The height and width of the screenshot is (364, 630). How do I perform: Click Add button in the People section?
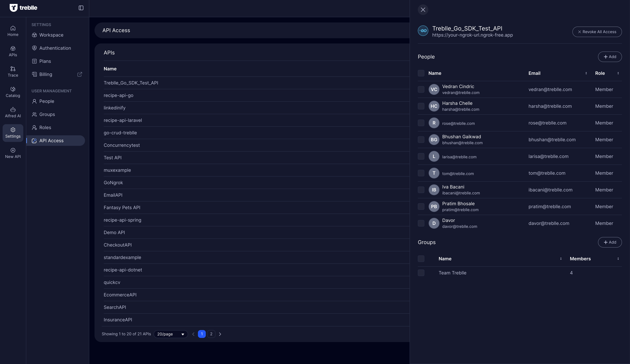pos(609,57)
